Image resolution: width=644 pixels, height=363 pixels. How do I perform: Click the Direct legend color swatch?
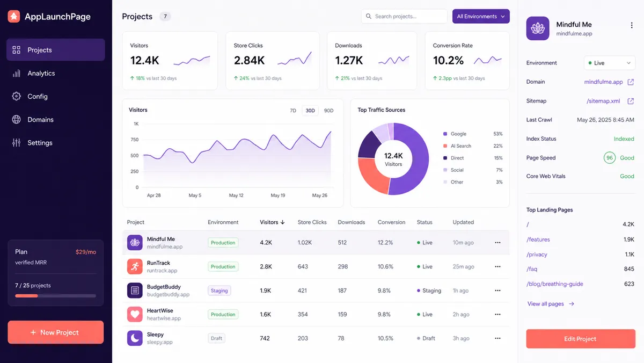click(445, 158)
